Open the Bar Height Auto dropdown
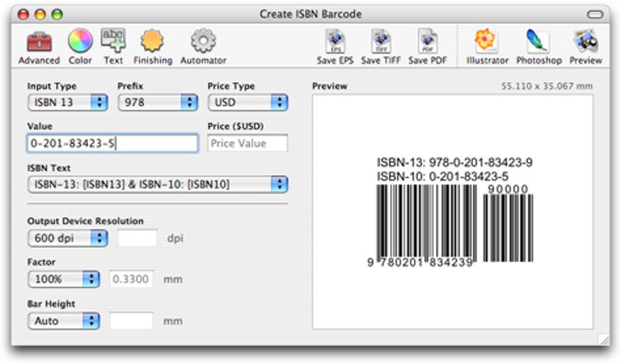 [63, 321]
